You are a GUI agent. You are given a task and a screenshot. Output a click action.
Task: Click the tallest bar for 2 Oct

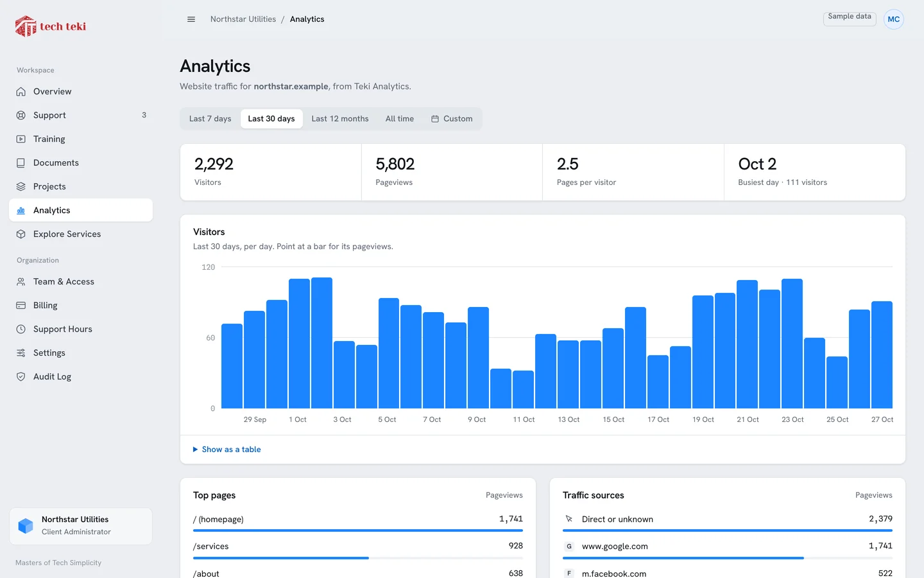click(321, 343)
